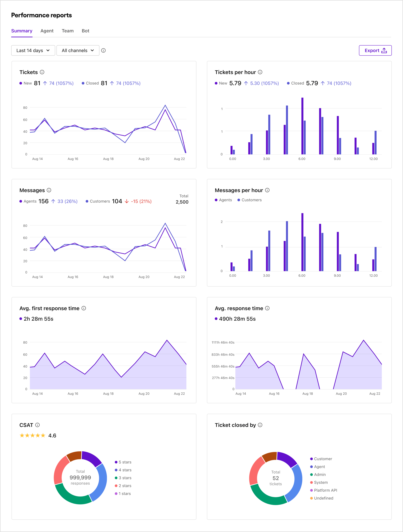Image resolution: width=403 pixels, height=532 pixels.
Task: Switch to the Agent tab
Action: (x=47, y=31)
